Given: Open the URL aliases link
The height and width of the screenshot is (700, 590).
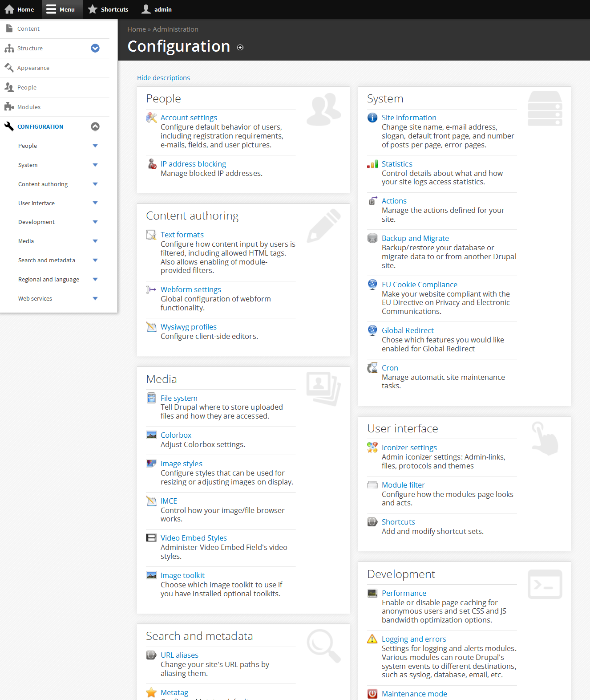Looking at the screenshot, I should click(x=179, y=655).
